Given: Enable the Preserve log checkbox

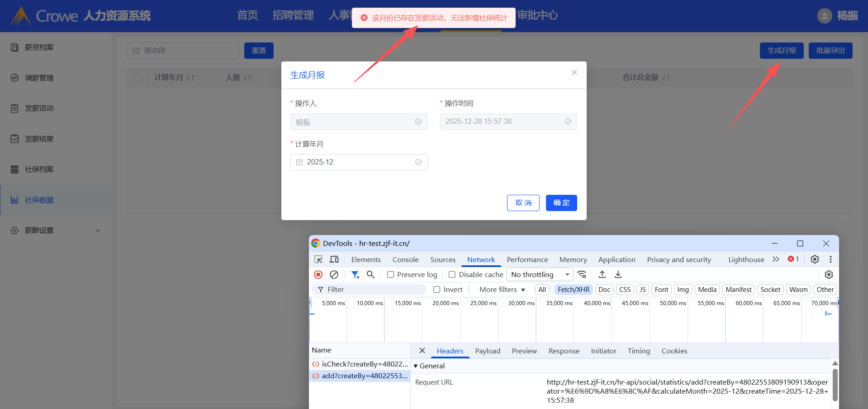Looking at the screenshot, I should [x=391, y=275].
